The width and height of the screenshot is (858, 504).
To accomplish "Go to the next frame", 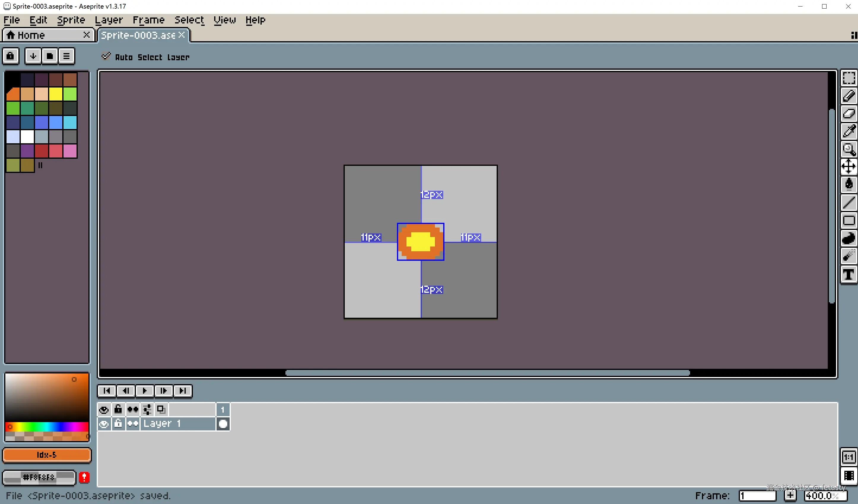I will pos(164,391).
